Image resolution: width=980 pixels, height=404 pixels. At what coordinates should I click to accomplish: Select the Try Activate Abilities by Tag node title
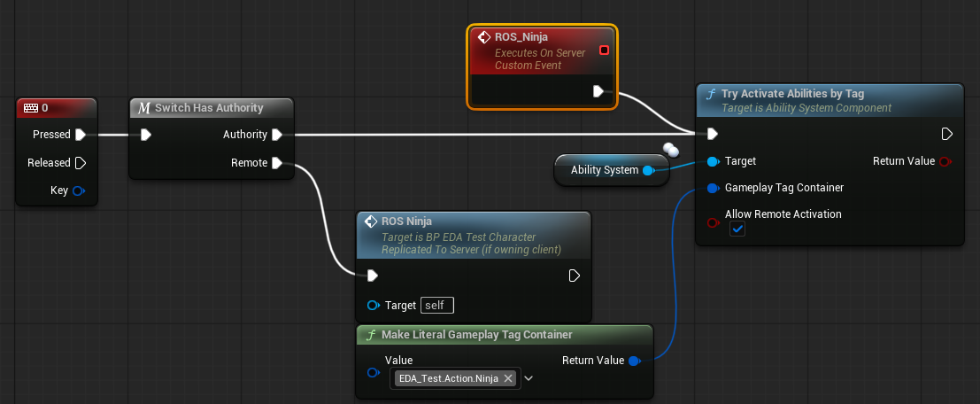[x=792, y=94]
